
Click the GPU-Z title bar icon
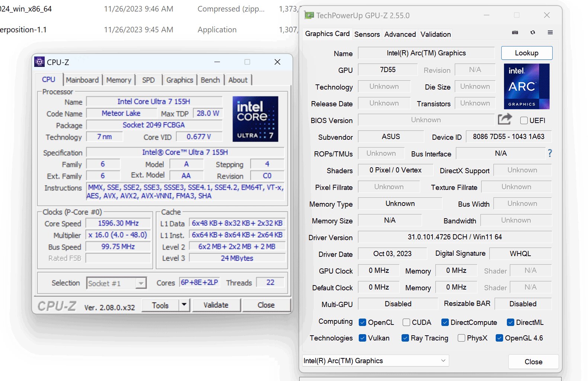pos(309,15)
